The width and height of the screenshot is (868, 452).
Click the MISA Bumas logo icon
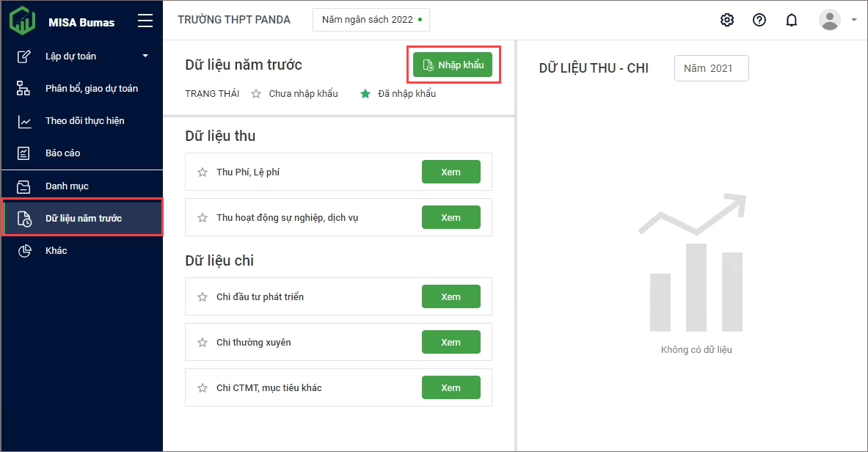[22, 21]
